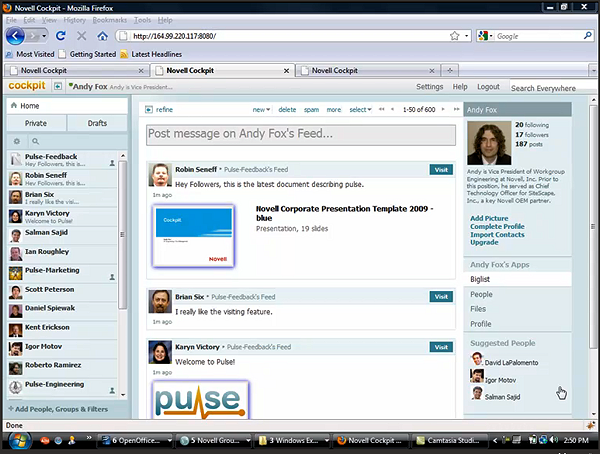The height and width of the screenshot is (454, 600).
Task: Expand OpenOffice taskbar group arrow
Action: (x=170, y=441)
